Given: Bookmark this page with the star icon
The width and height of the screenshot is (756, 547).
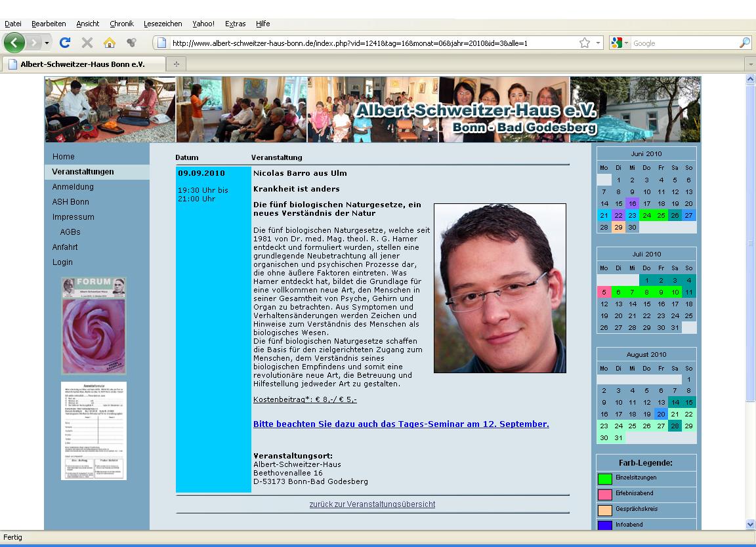Looking at the screenshot, I should click(x=584, y=43).
